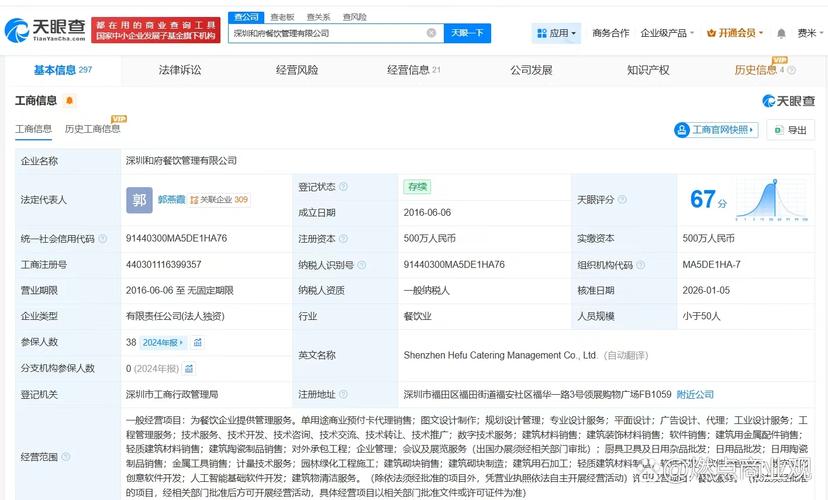
Task: Open chart icon beside 分支机构参保人数
Action: (189, 368)
